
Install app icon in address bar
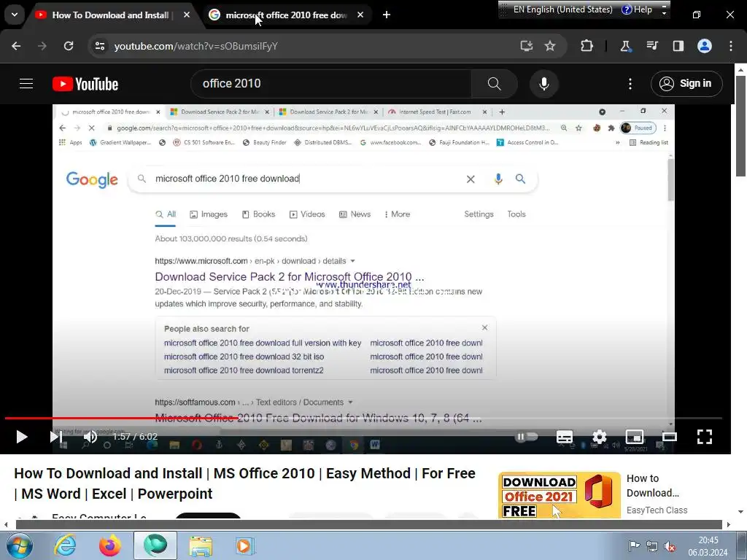click(x=527, y=46)
